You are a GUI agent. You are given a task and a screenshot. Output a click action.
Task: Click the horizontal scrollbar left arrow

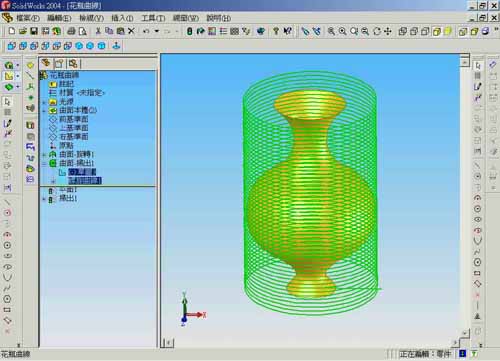pos(169,342)
